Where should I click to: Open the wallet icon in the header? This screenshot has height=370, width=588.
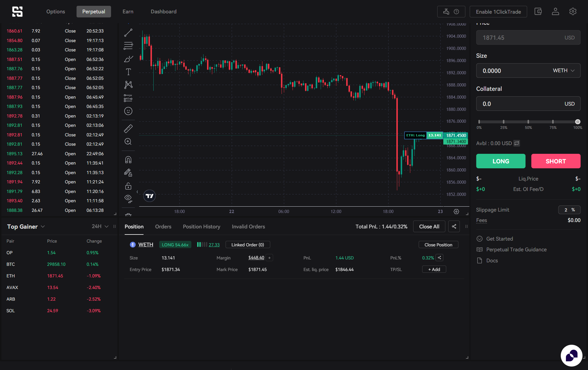coord(538,12)
